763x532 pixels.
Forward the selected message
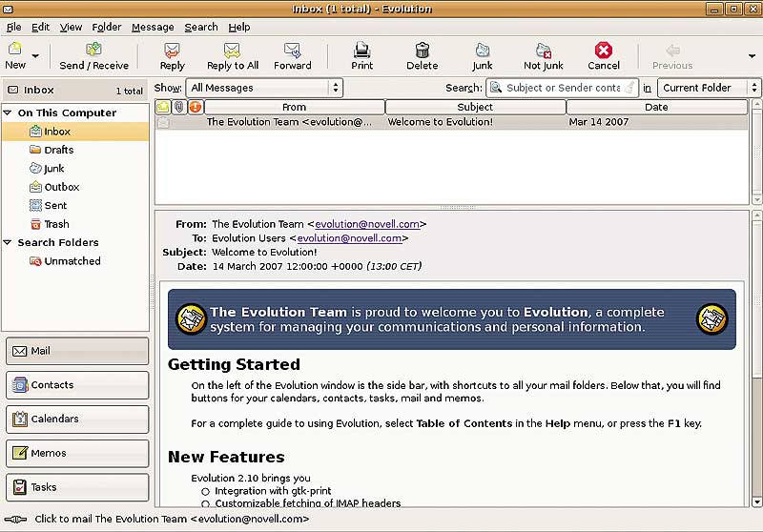(293, 55)
